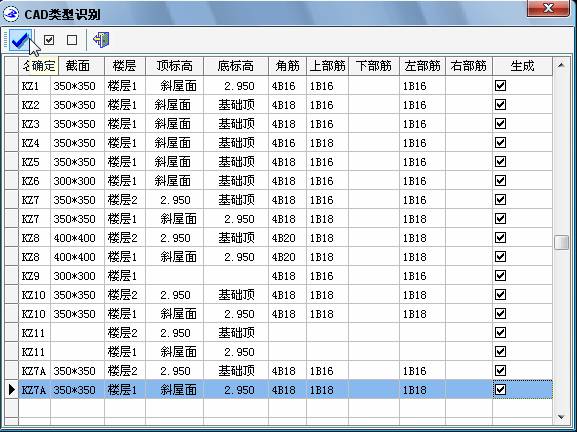Click the vertical scrollbar thumb
This screenshot has width=577, height=432.
561,242
